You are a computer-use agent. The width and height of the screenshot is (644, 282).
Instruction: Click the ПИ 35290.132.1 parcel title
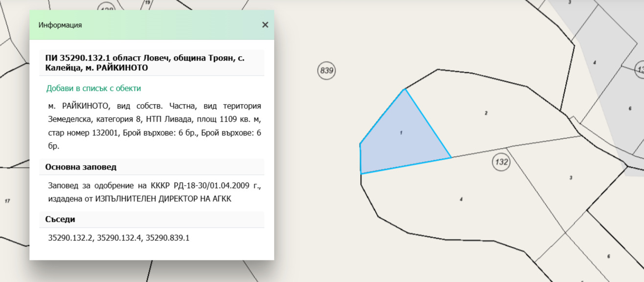click(x=145, y=63)
